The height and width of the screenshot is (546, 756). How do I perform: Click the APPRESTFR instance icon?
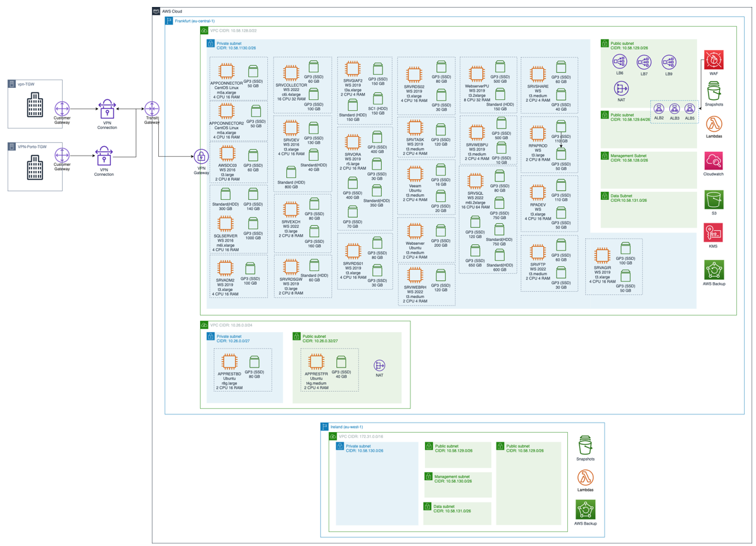pos(316,362)
